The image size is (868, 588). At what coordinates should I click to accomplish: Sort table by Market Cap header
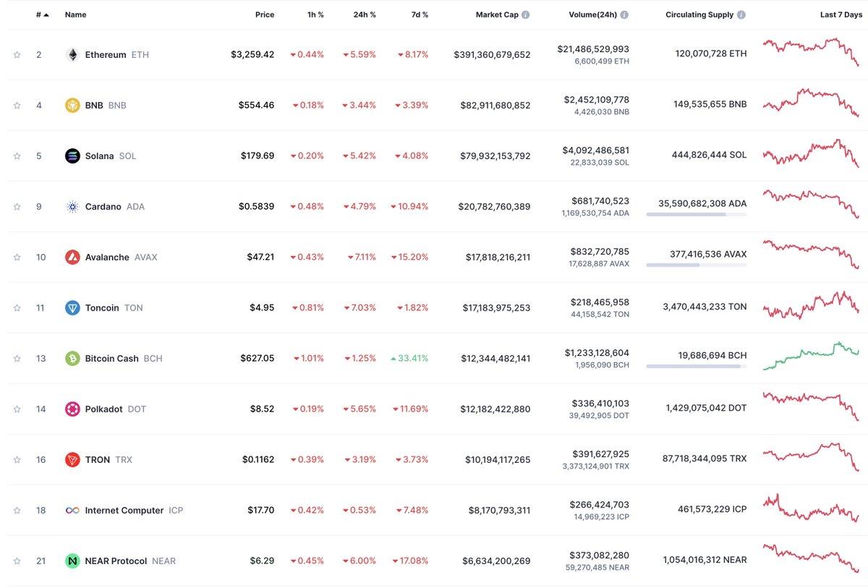(497, 14)
